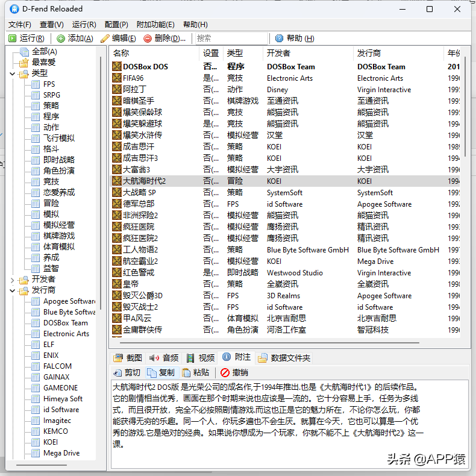Click the Audio (音频) speaker tab icon
The image size is (476, 476).
(x=154, y=358)
